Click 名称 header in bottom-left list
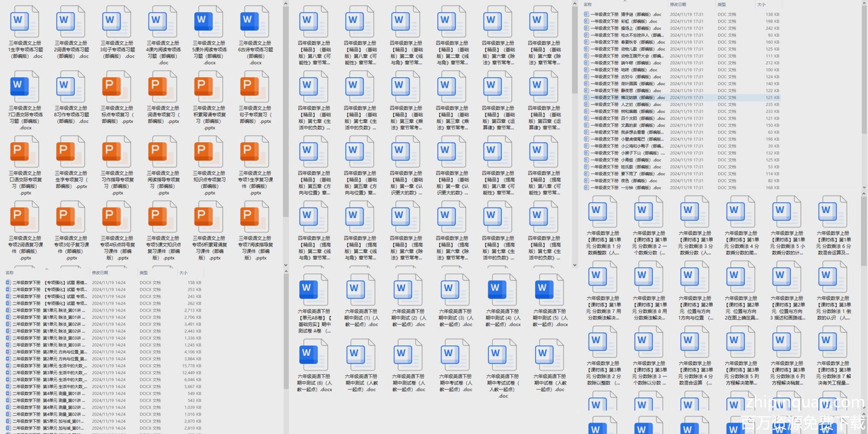Viewport: 868px width, 434px height. 10,273
